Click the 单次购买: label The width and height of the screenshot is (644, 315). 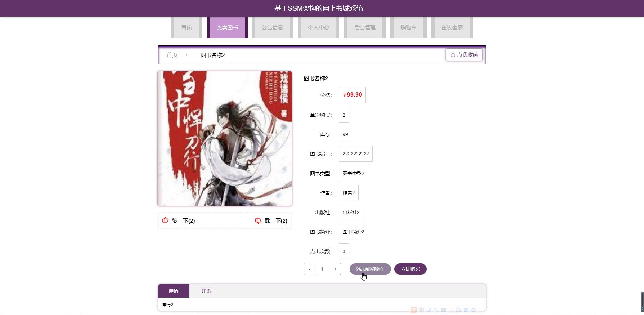(x=321, y=115)
